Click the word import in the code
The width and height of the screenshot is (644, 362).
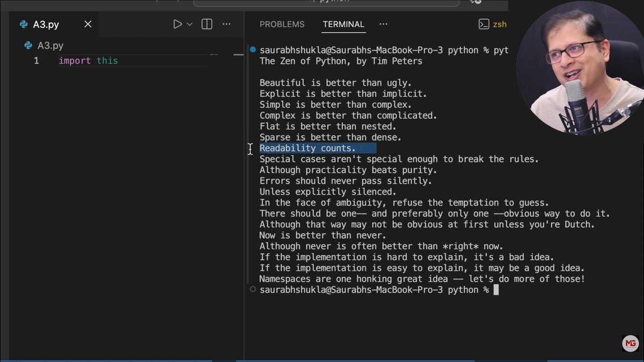(75, 61)
